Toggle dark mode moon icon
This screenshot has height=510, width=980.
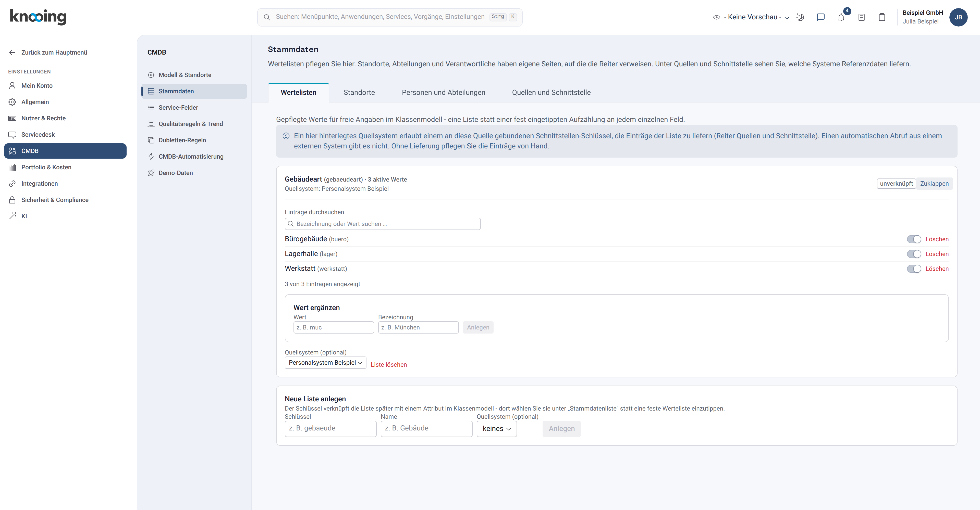[x=800, y=17]
